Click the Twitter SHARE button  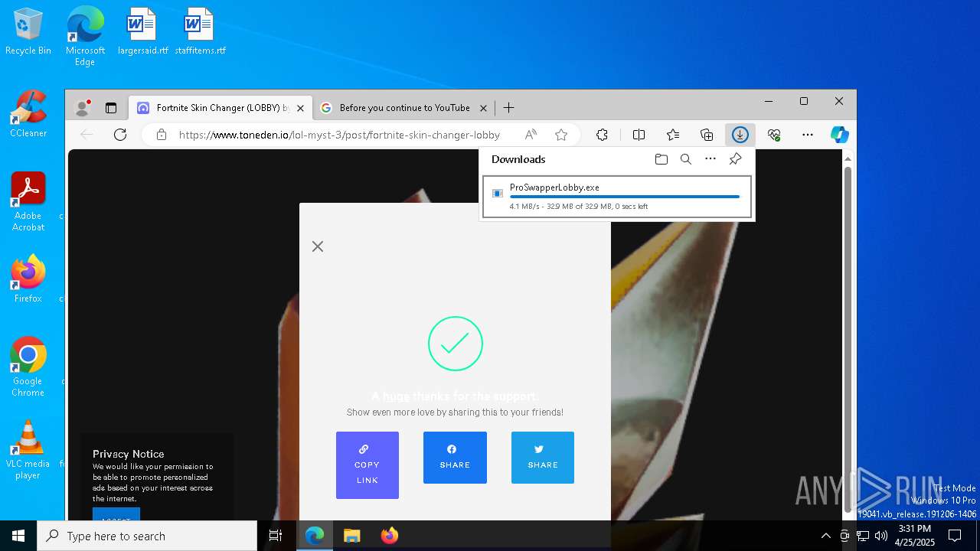coord(543,458)
